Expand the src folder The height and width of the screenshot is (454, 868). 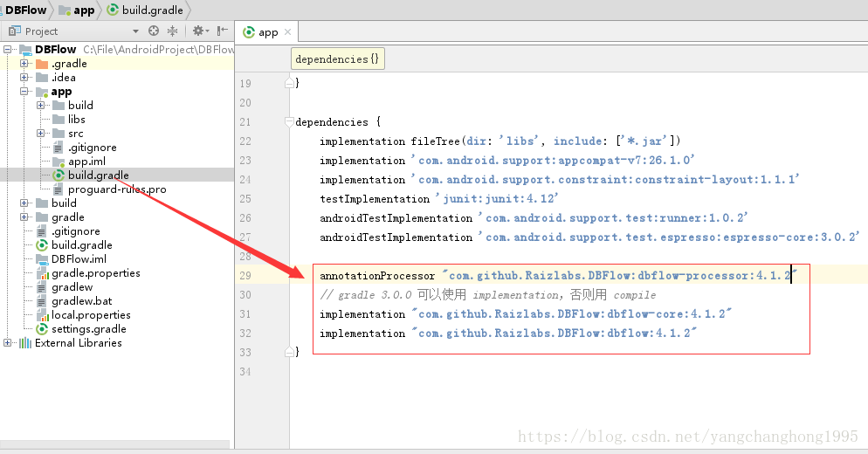click(40, 134)
